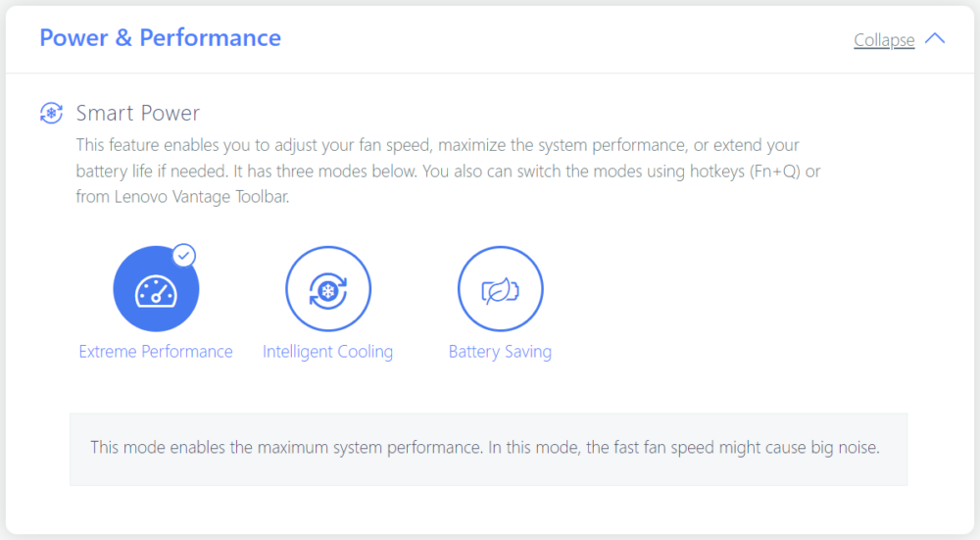Image resolution: width=980 pixels, height=540 pixels.
Task: Switch mode via Intelligent Cooling label
Action: tap(327, 352)
